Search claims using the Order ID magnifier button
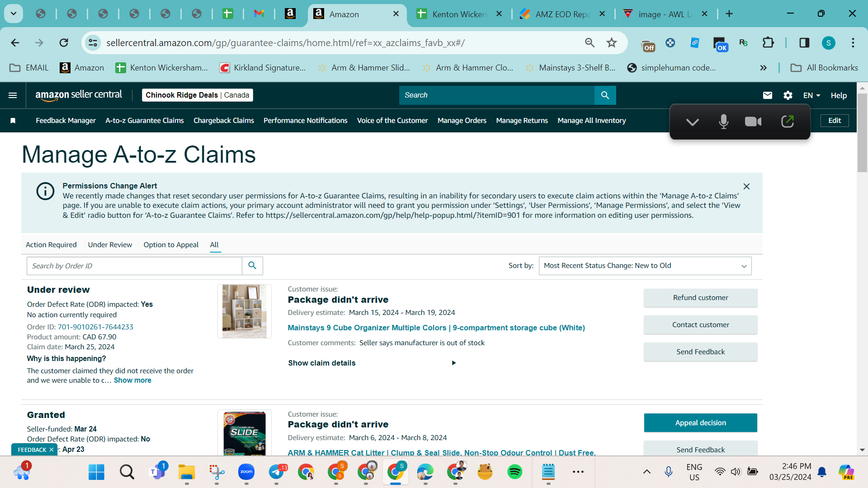Viewport: 868px width, 488px height. 252,266
